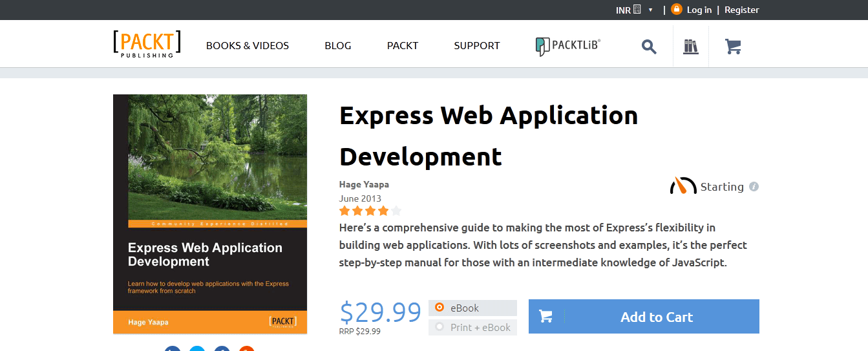
Task: Open the search magnifier icon
Action: pos(649,46)
